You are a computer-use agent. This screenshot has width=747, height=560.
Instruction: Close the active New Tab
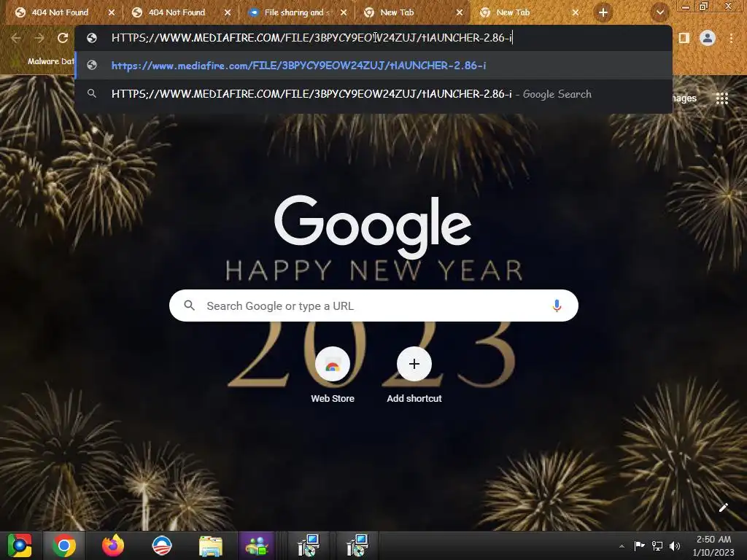point(576,13)
